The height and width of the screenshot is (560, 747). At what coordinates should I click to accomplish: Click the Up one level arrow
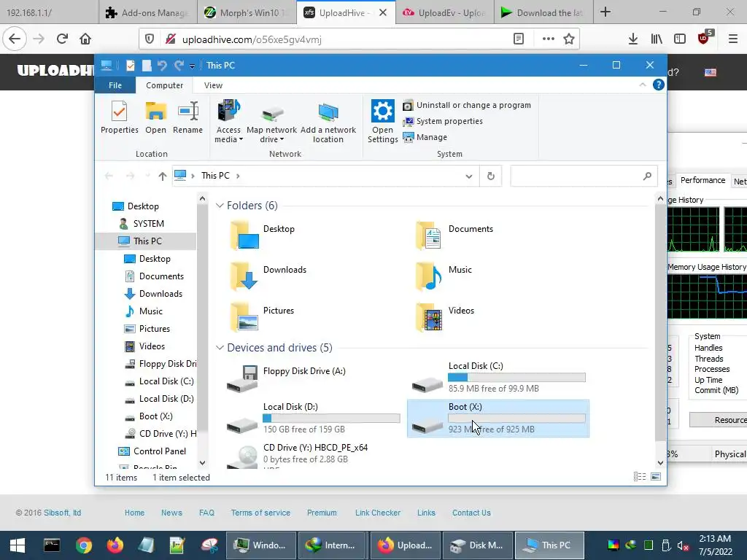pos(163,176)
